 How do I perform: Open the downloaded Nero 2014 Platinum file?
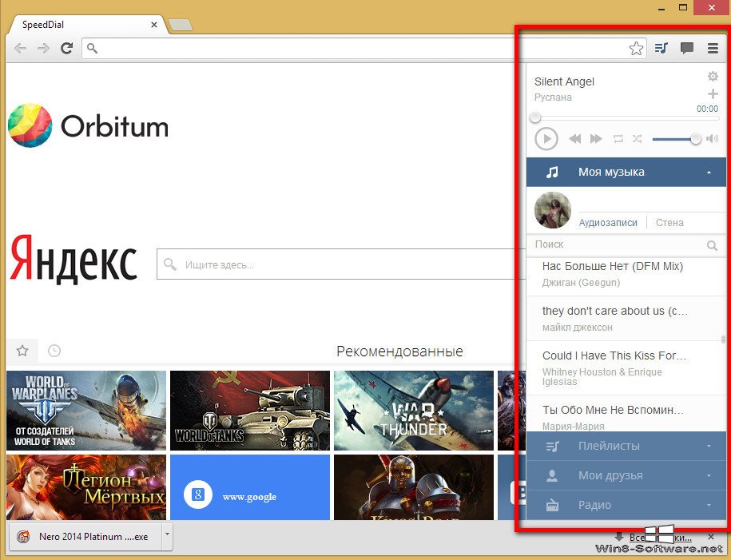85,537
